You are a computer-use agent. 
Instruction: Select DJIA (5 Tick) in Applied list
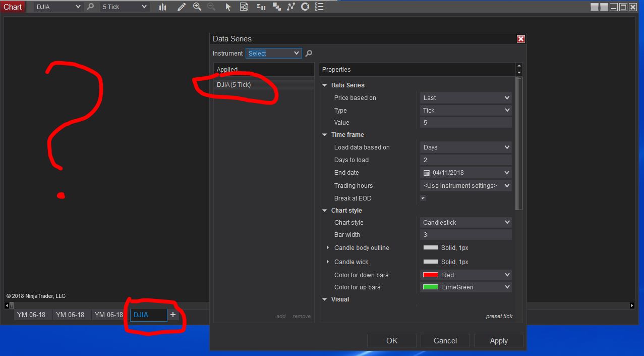(264, 85)
